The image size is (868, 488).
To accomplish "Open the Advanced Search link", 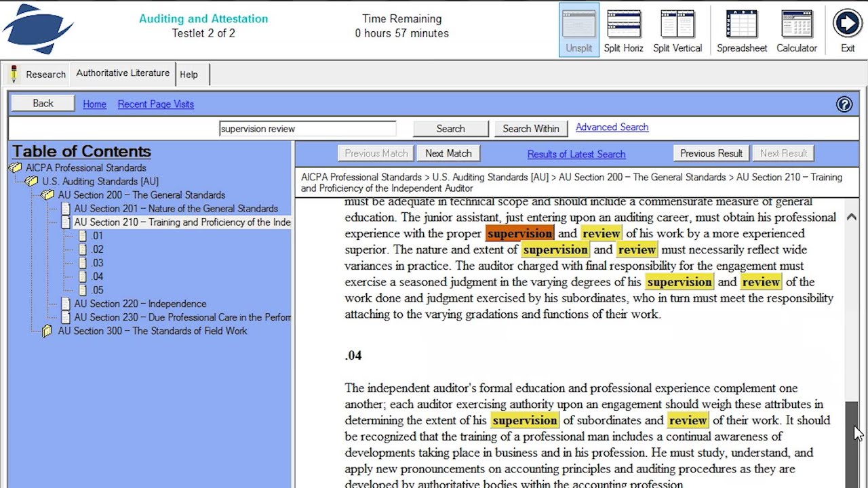I will [x=612, y=127].
